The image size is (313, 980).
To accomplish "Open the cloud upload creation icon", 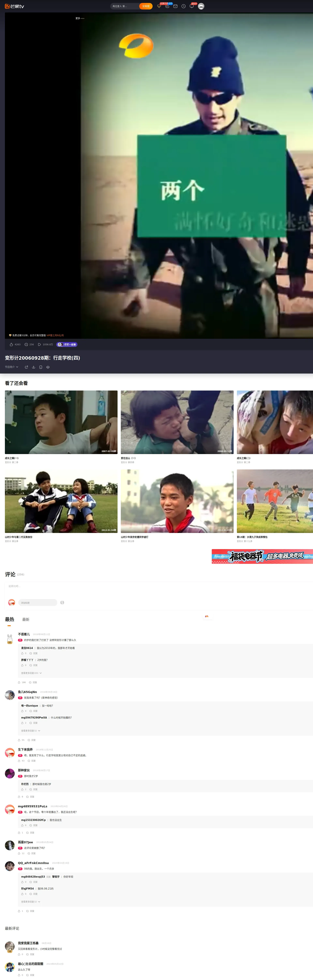I will coord(167,6).
